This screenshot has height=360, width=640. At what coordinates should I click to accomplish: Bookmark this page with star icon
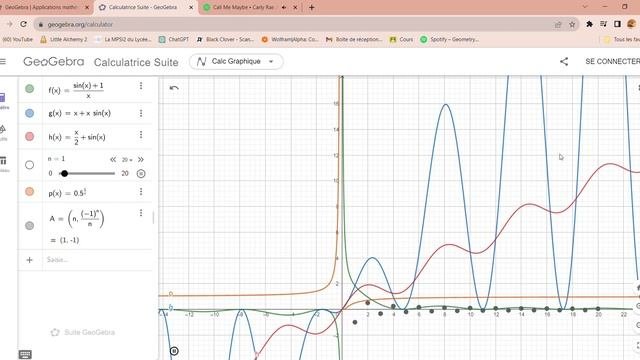pyautogui.click(x=572, y=24)
